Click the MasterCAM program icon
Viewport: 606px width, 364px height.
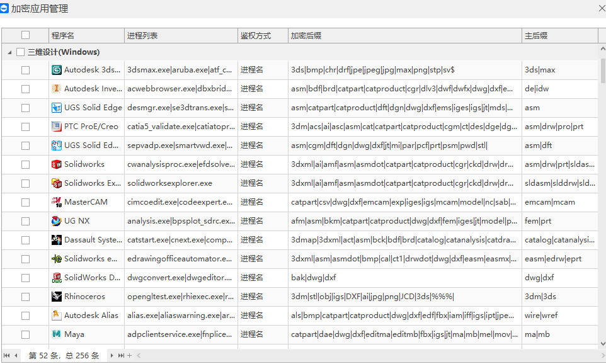click(57, 202)
